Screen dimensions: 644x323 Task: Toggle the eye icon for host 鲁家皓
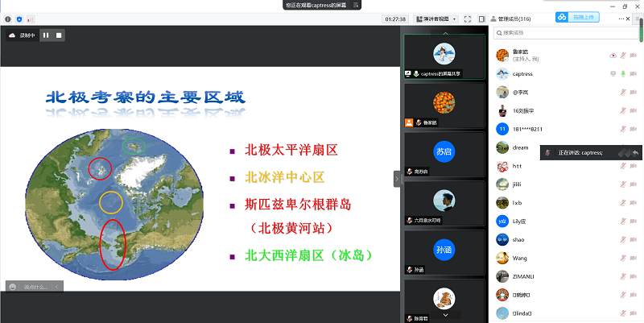[x=613, y=56]
